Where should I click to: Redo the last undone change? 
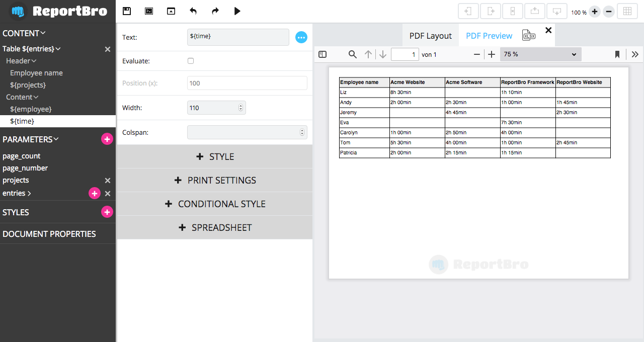(215, 11)
